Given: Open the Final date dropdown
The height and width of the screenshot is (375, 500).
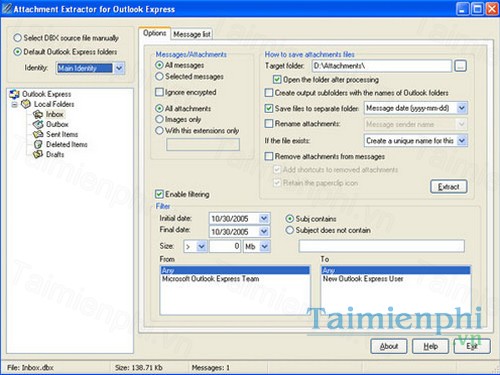Looking at the screenshot, I should pyautogui.click(x=264, y=231).
